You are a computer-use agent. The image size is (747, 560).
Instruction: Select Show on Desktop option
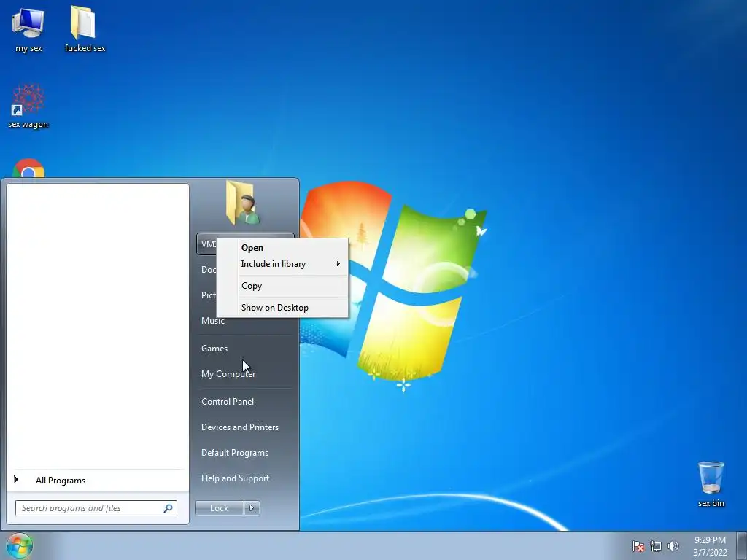(x=282, y=308)
